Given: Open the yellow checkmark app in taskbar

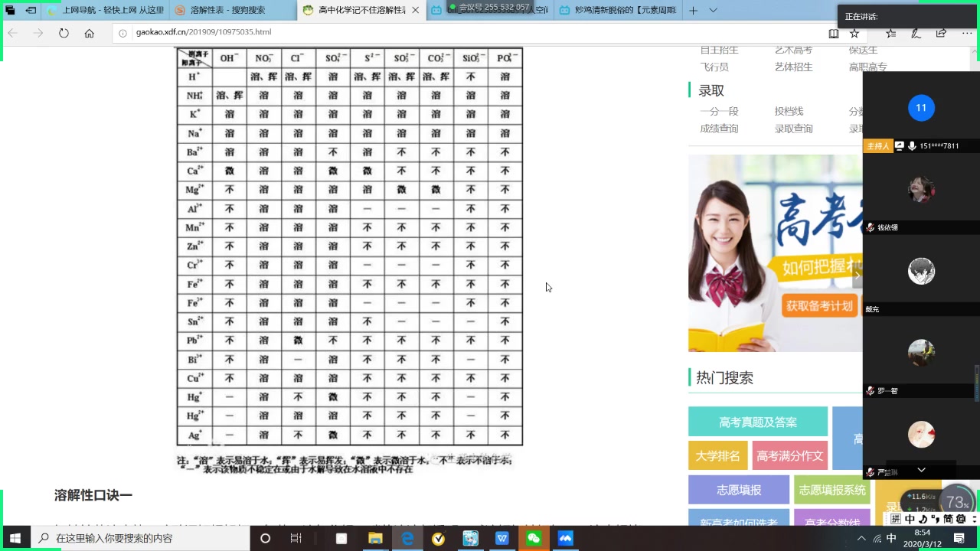Looking at the screenshot, I should 439,539.
